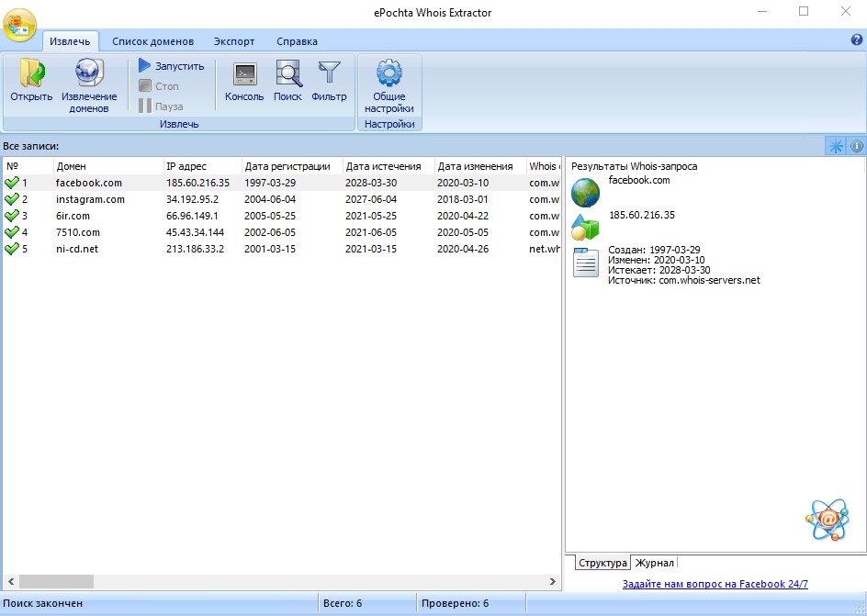Click modification date 2020-04-26 cell
This screenshot has width=867, height=616.
[x=463, y=249]
